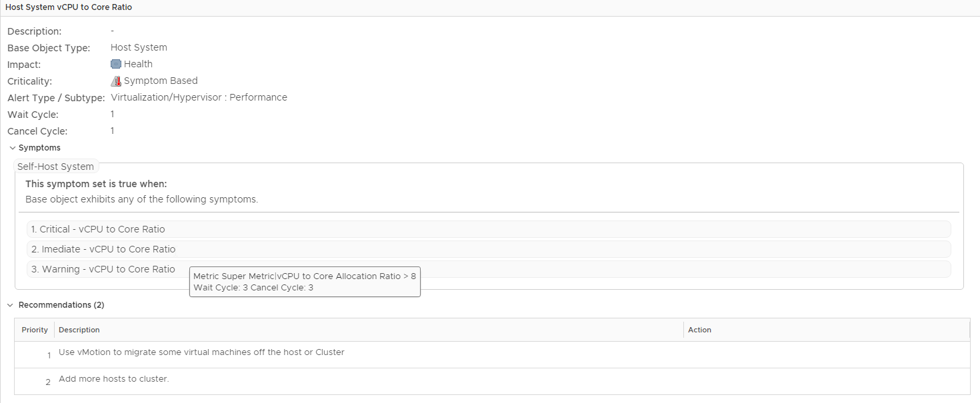Screen dimensions: 980x403
Task: Click the Recommendations (2) heading
Action: coord(61,305)
